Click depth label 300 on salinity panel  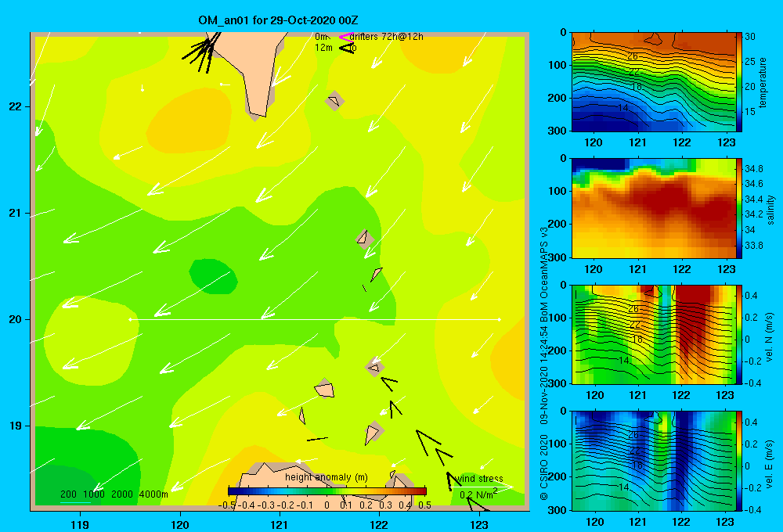point(557,257)
